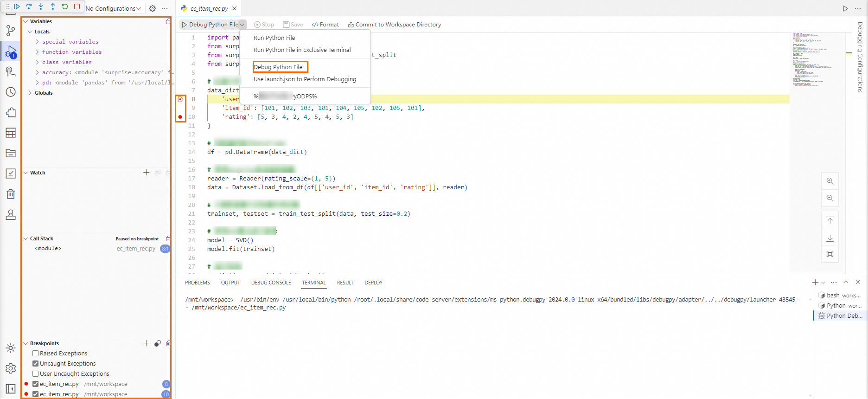
Task: Stop the debug session with red square
Action: (x=77, y=6)
